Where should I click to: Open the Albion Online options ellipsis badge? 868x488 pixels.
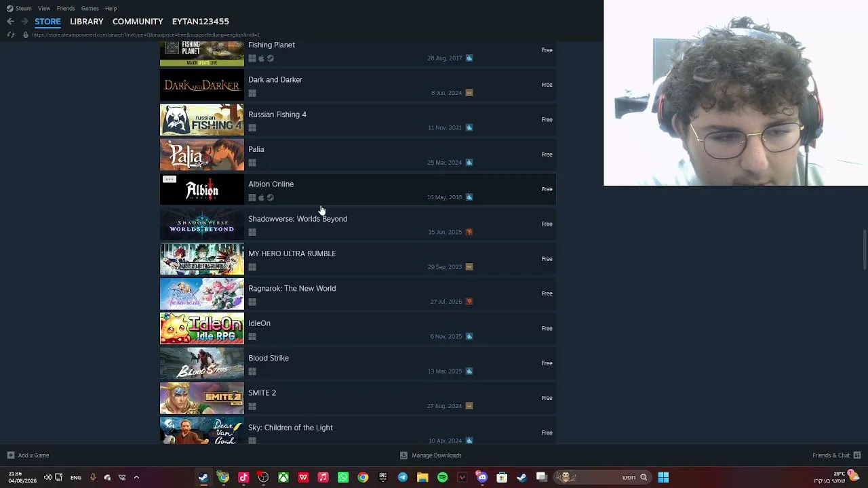click(170, 180)
